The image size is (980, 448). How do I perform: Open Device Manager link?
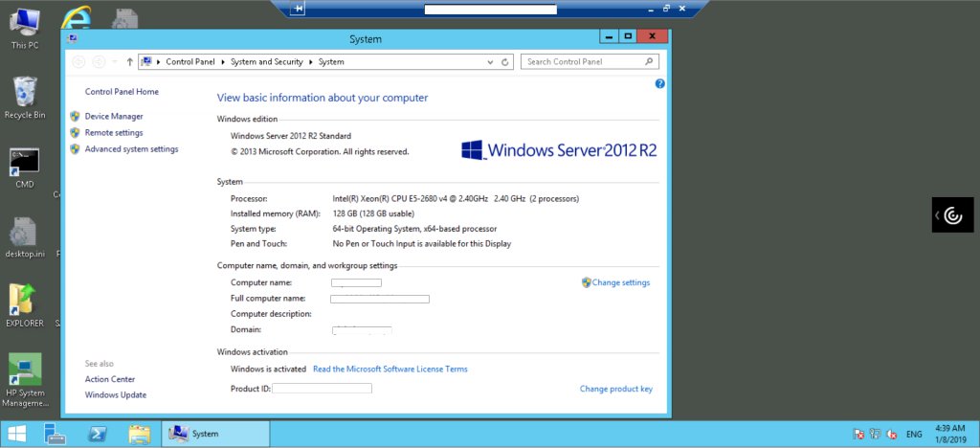click(x=114, y=116)
